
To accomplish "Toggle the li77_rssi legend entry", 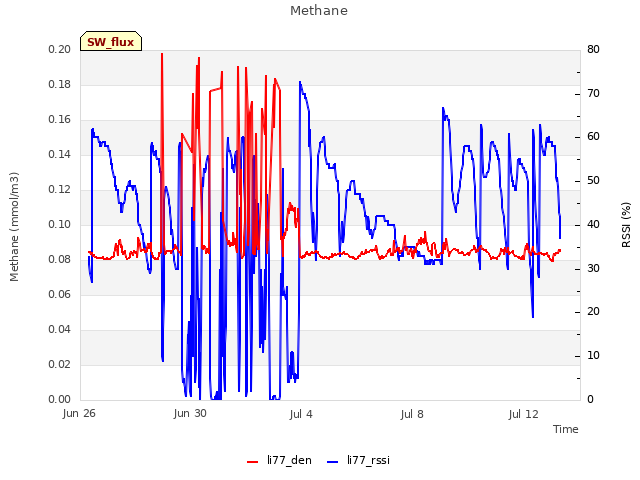I will [358, 460].
